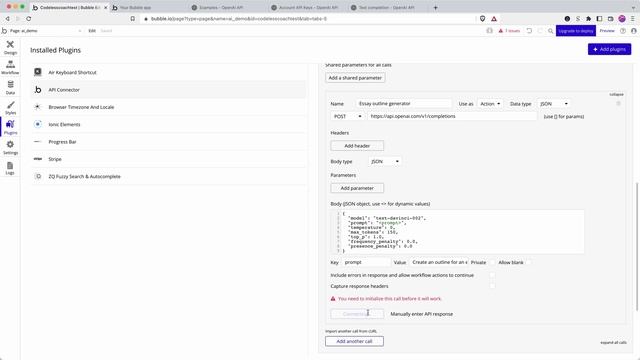Click the Add another call button
640x360 pixels.
[354, 341]
